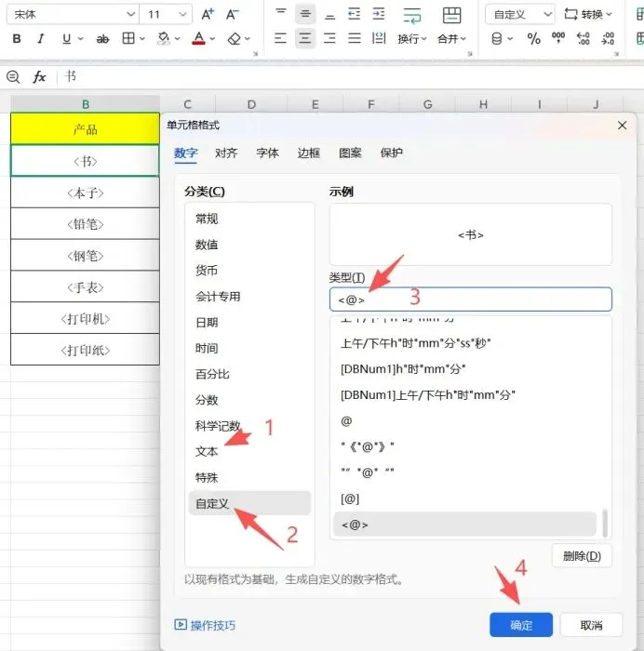Switch to the 保护 tab
Screen dimensions: 644x651
pyautogui.click(x=392, y=153)
